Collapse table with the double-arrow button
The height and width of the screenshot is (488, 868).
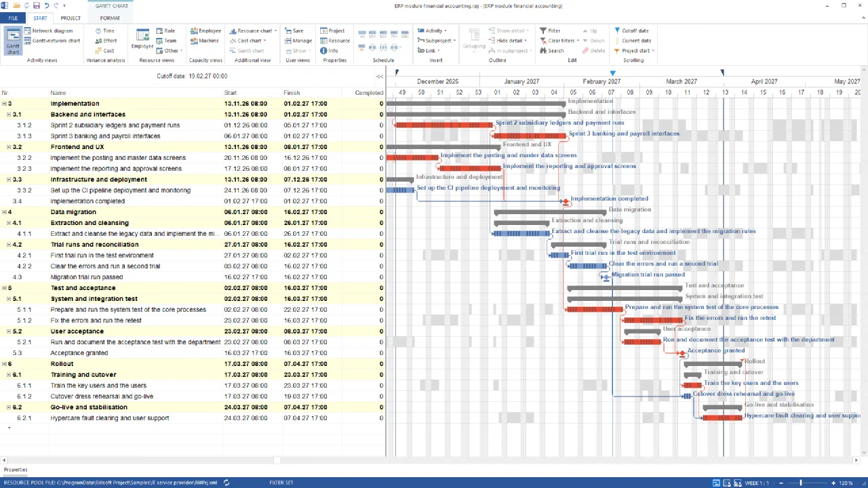[x=380, y=77]
